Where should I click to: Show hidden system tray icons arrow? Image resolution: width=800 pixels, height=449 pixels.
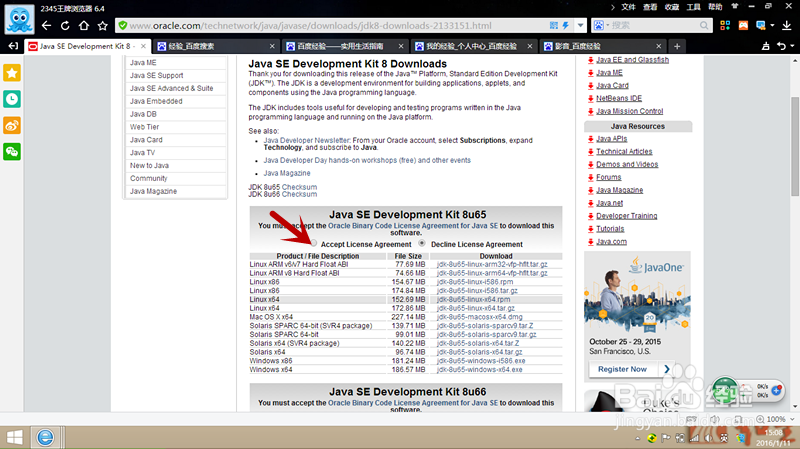(637, 438)
